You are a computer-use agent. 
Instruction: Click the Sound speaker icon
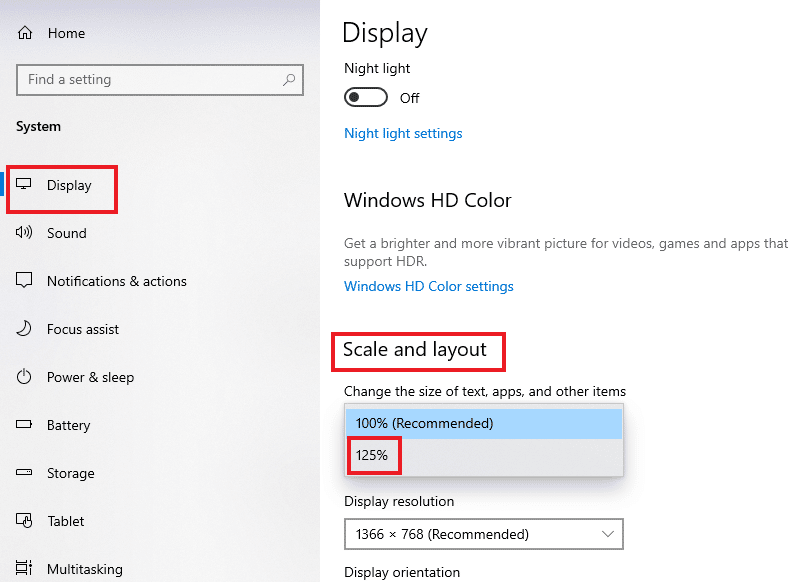(26, 233)
